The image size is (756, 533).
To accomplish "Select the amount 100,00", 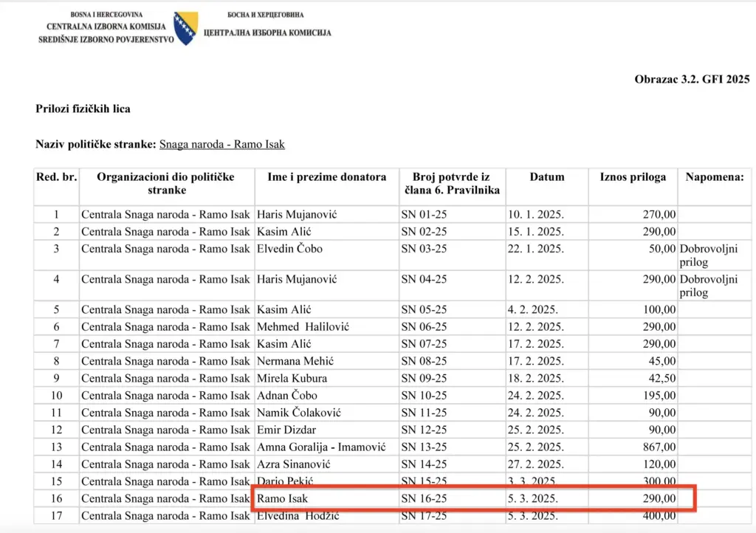I will (x=659, y=309).
